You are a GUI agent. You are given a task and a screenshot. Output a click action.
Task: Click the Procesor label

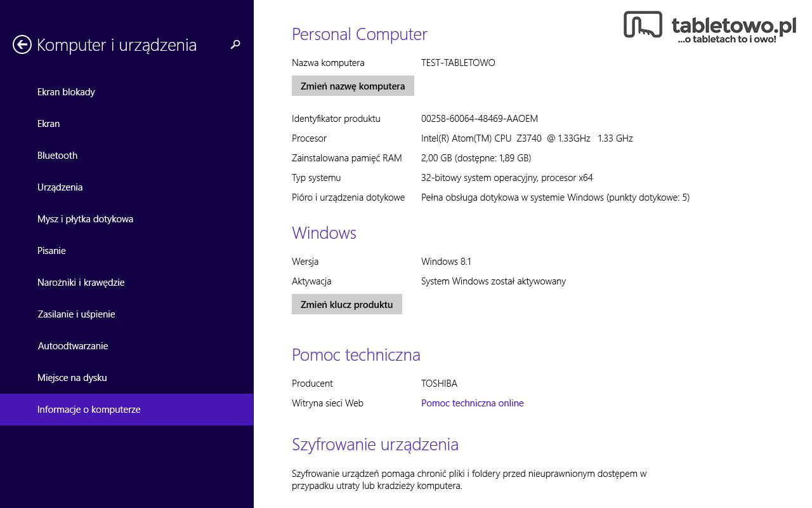pyautogui.click(x=309, y=138)
